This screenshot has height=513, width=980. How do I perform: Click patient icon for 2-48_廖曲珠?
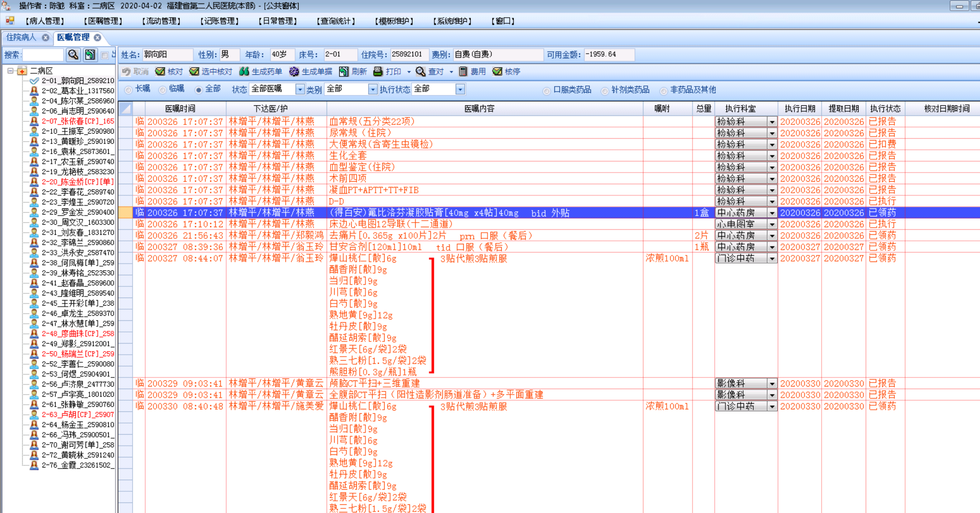coord(34,334)
